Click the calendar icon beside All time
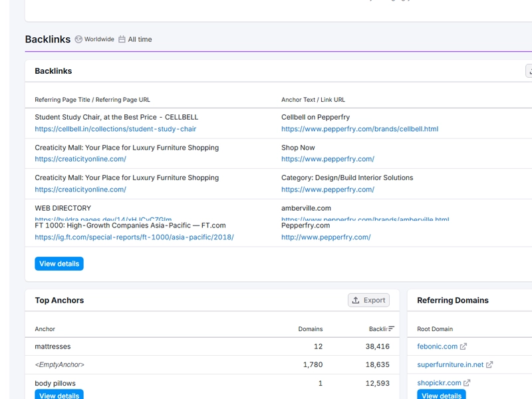532x399 pixels. (x=121, y=39)
